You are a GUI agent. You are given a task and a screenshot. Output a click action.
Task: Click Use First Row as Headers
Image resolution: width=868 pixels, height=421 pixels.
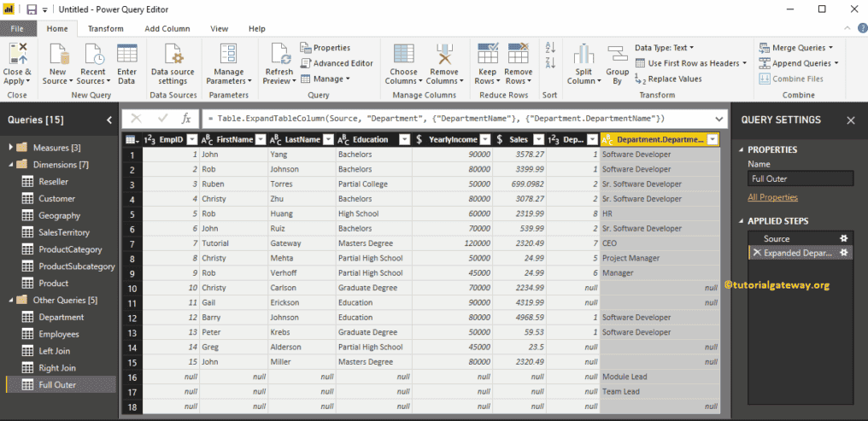point(691,63)
